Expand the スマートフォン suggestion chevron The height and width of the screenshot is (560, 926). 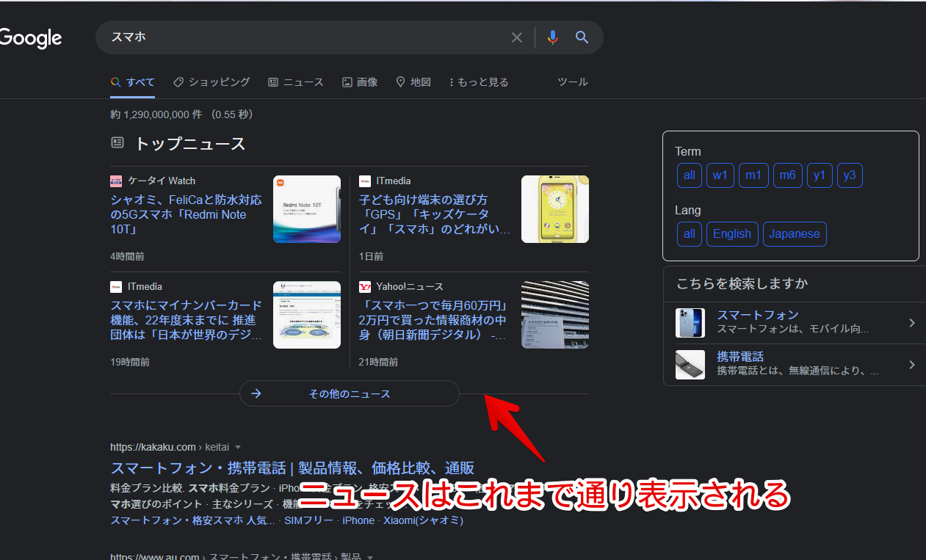tap(912, 323)
